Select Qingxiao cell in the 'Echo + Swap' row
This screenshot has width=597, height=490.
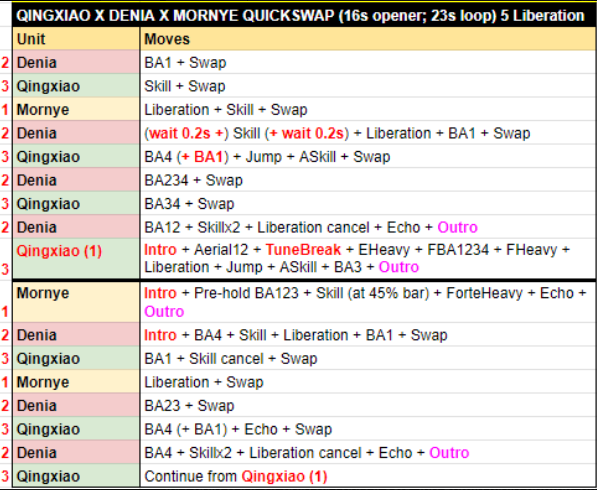coord(76,429)
